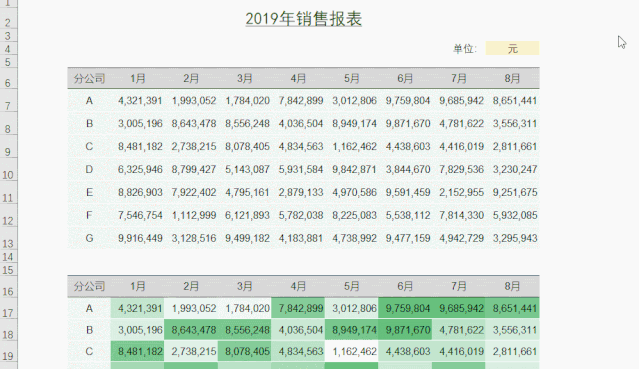
Task: Select row header 16
Action: pyautogui.click(x=8, y=286)
